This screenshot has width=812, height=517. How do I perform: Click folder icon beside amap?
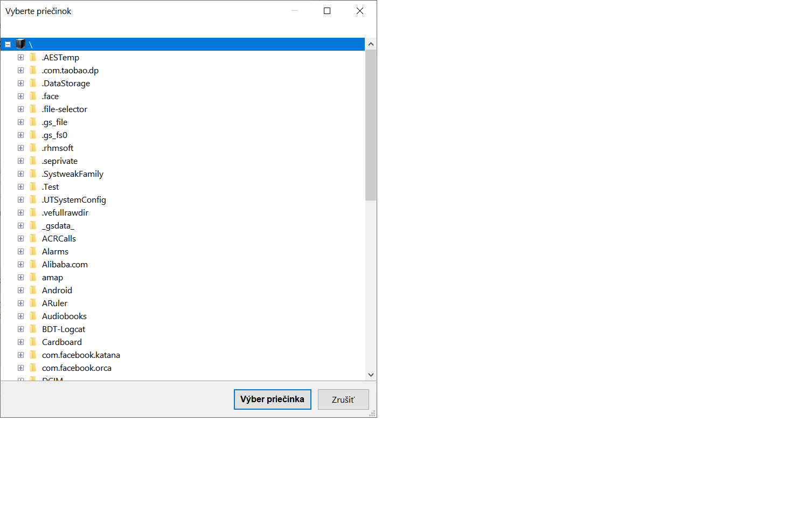33,277
